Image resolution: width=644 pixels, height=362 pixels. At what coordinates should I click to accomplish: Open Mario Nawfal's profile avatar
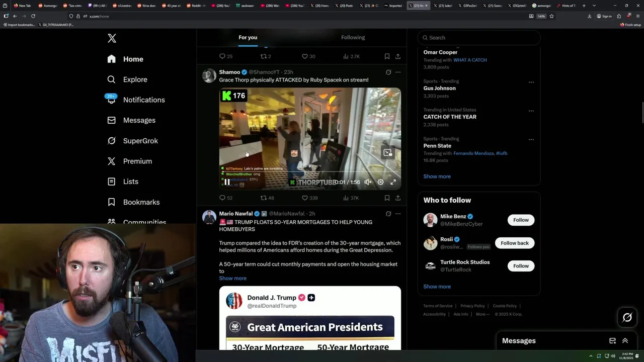[209, 217]
